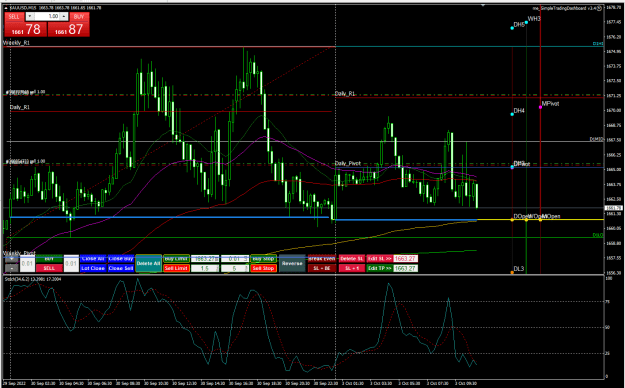Click the grey Reverse button
The width and height of the screenshot is (625, 388).
292,264
